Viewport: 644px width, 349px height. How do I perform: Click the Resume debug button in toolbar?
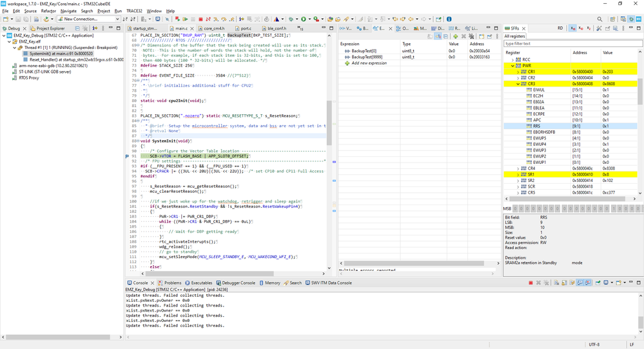(185, 19)
